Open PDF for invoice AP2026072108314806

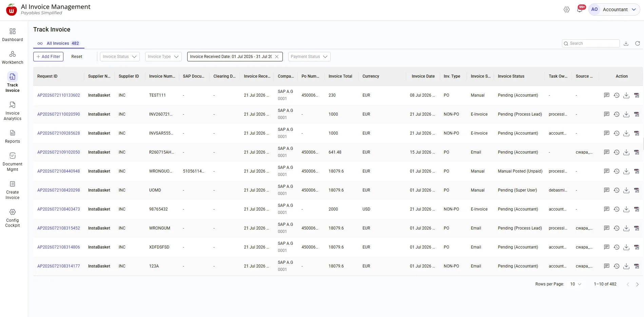click(x=637, y=247)
